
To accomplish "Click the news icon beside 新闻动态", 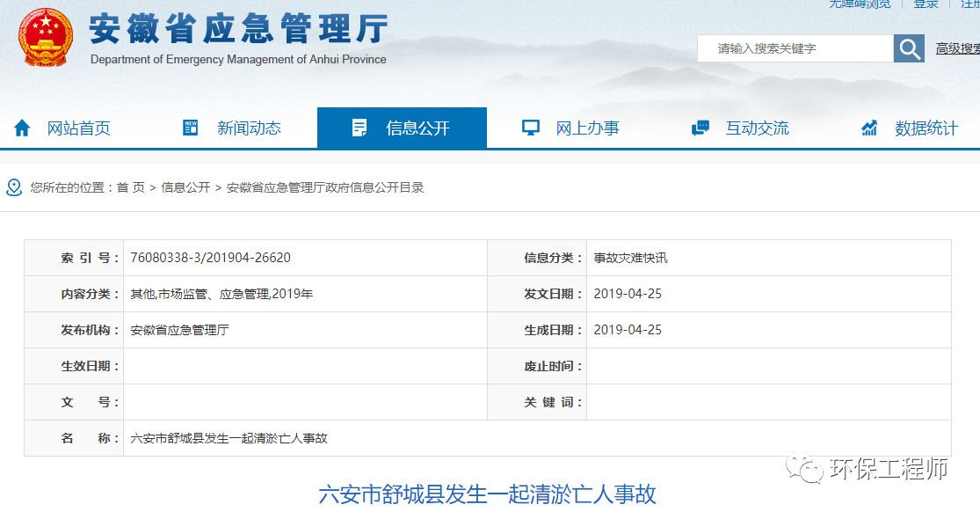I will (190, 128).
